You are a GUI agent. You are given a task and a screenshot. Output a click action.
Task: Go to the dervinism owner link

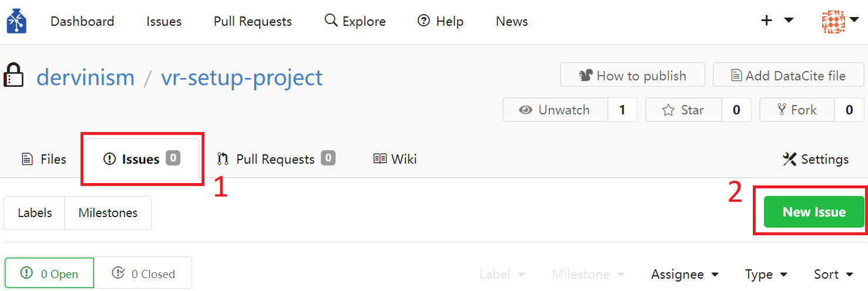[86, 77]
